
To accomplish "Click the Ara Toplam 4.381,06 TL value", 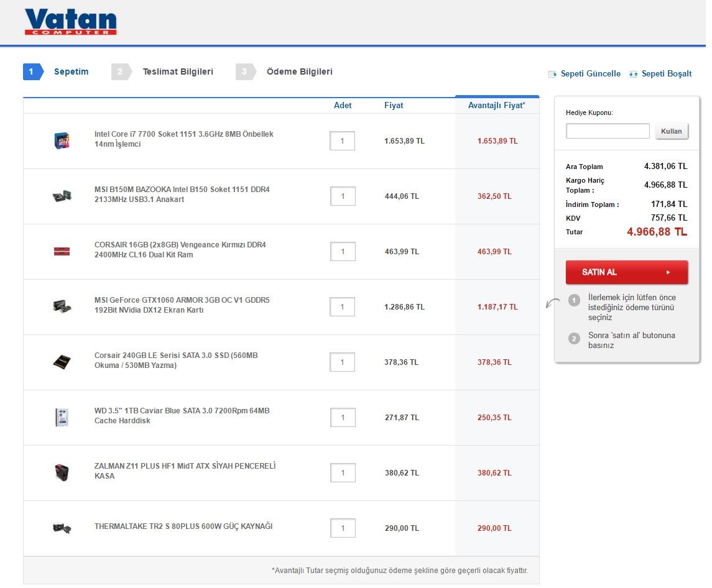I will [666, 166].
